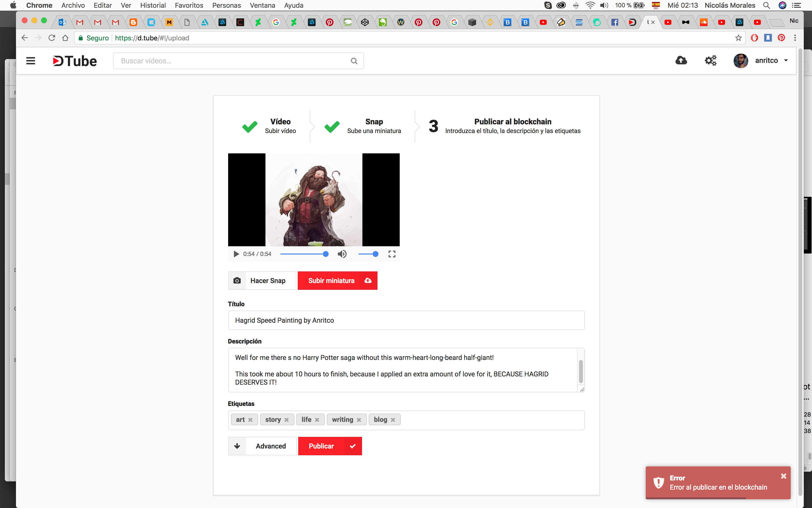Click the Pinterest extension icon in toolbar

pos(782,38)
